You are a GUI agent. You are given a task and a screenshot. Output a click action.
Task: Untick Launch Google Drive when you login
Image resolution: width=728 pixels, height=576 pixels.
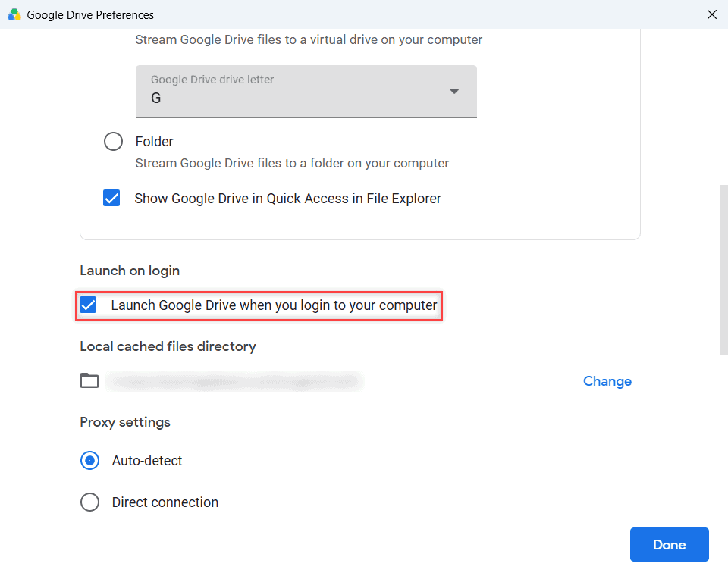click(x=88, y=305)
